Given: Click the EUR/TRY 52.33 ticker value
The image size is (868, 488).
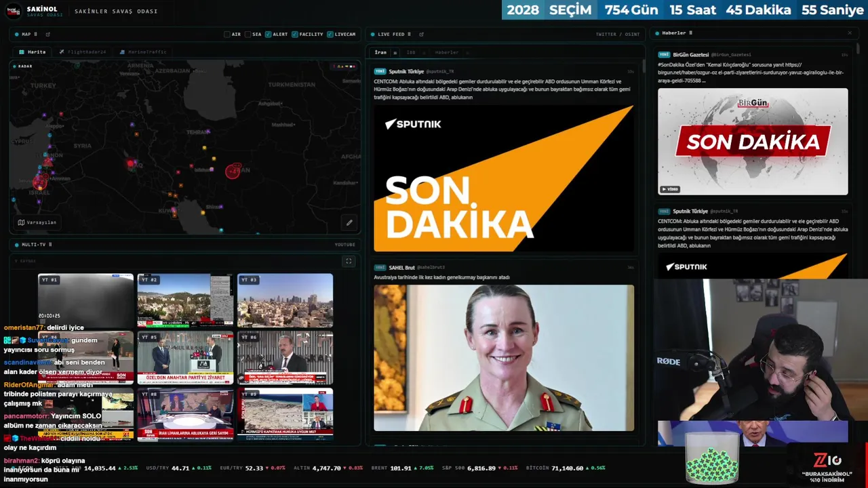Looking at the screenshot, I should click(254, 468).
